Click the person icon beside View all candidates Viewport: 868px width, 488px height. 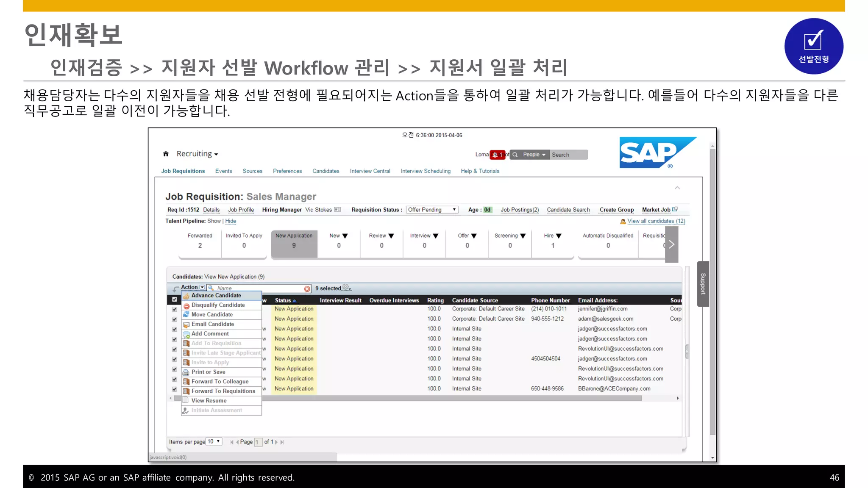click(623, 221)
